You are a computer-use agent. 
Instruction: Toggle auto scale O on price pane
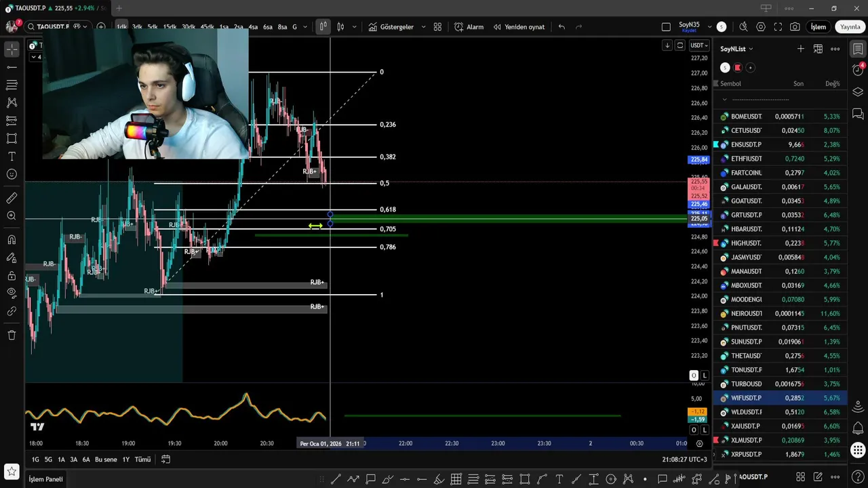click(x=694, y=375)
